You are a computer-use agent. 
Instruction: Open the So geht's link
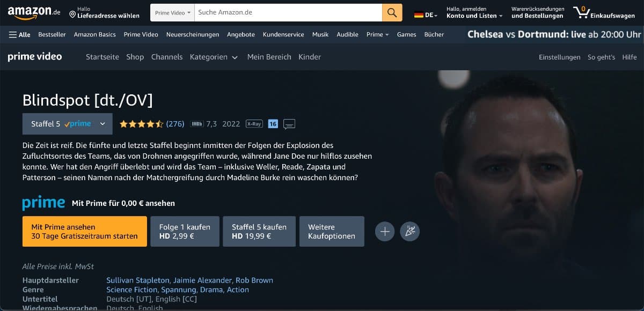pos(601,57)
